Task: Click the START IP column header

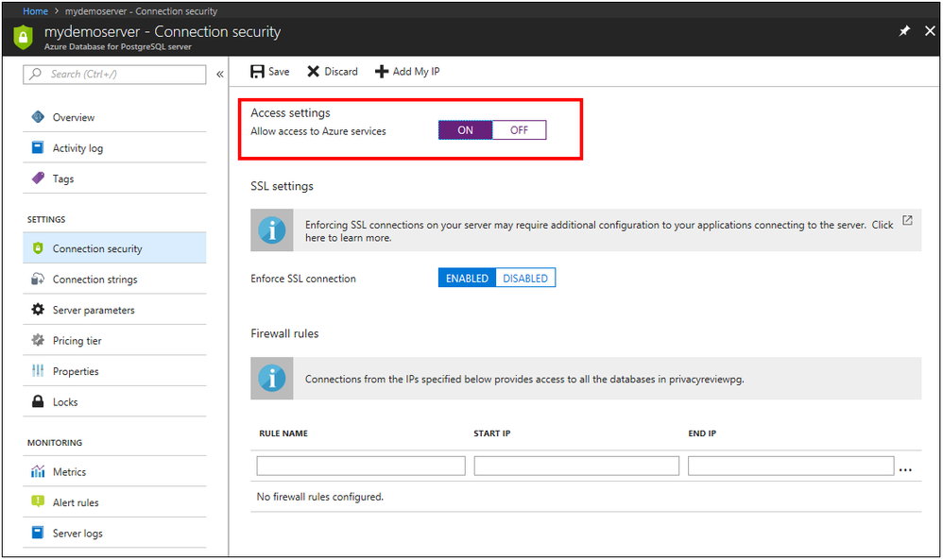Action: [x=492, y=433]
